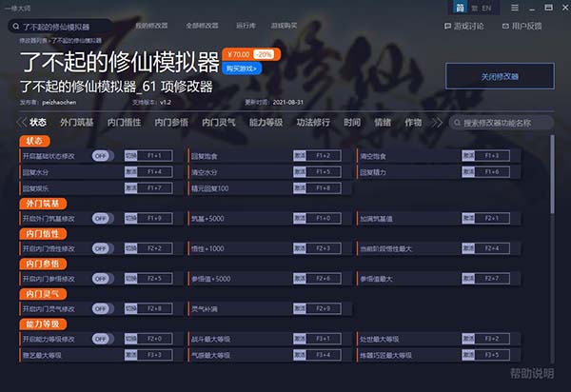Select the 情绪 category tab
This screenshot has height=392, width=571.
coord(383,123)
